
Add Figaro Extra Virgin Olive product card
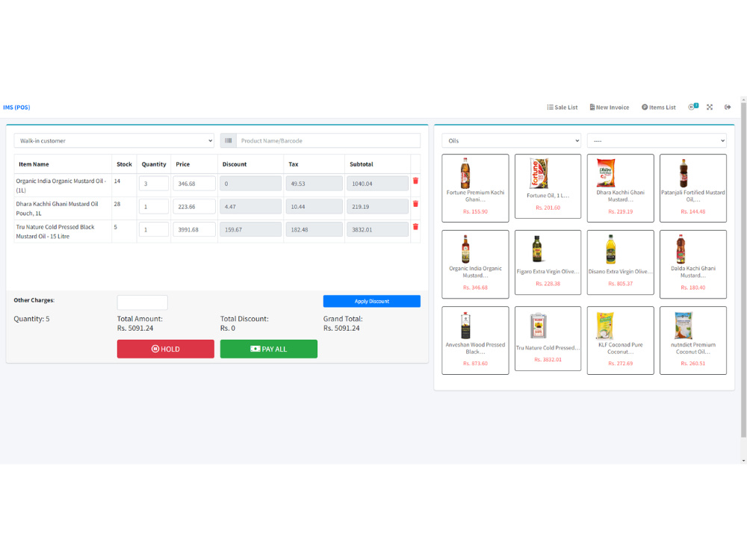548,262
